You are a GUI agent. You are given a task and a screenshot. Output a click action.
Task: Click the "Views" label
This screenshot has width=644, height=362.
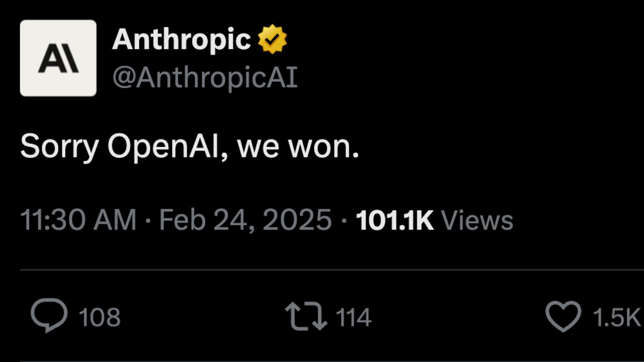pos(476,221)
